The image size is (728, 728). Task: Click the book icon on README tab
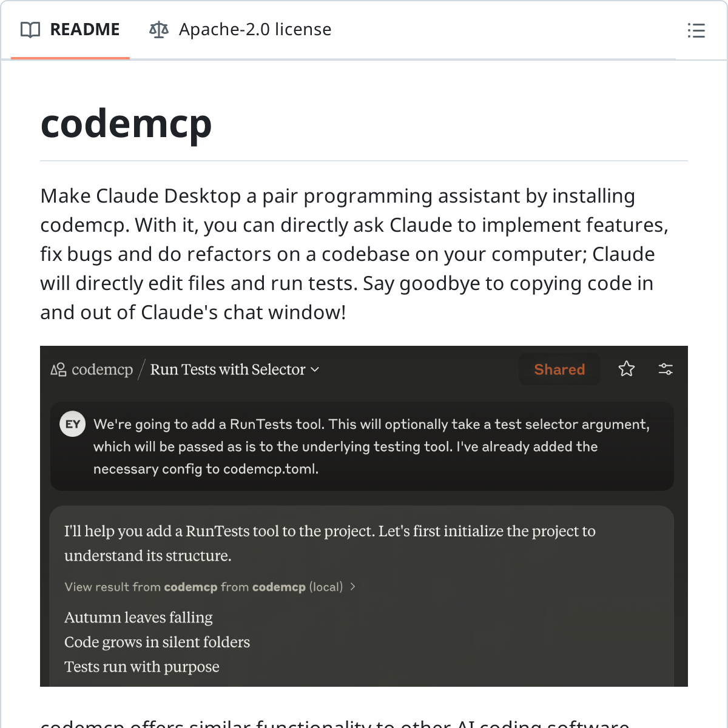(x=30, y=30)
